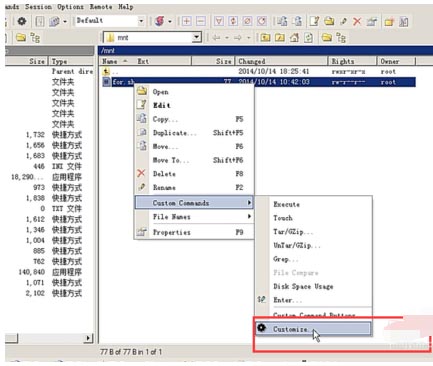Screen dimensions: 433x366
Task: Expand the File Names submenu
Action: click(194, 217)
